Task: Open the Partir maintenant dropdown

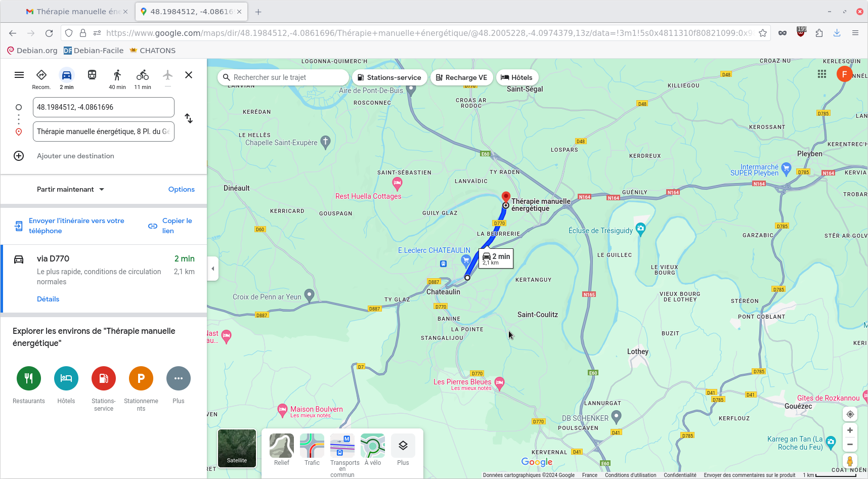Action: [70, 189]
